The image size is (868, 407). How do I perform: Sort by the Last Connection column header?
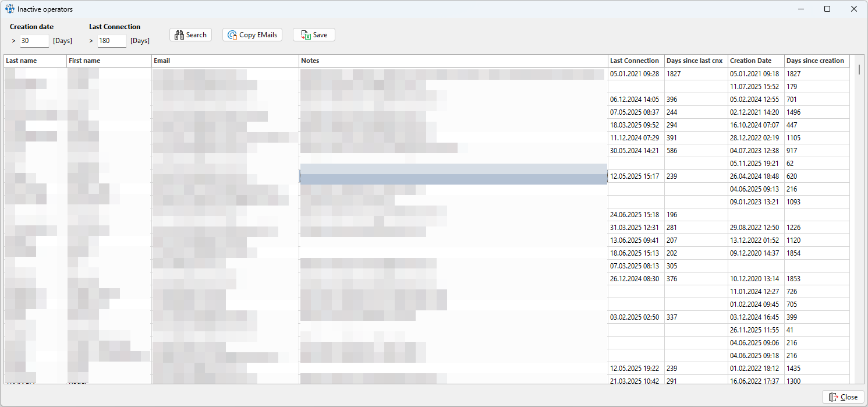(x=636, y=61)
